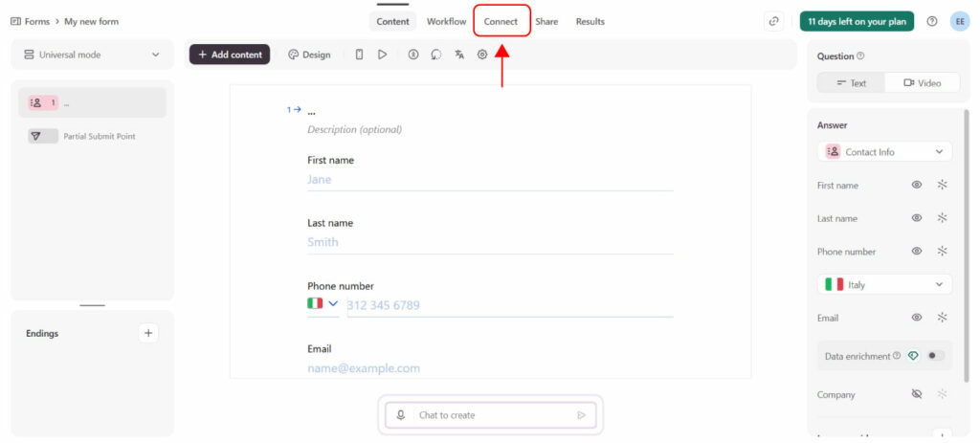The height and width of the screenshot is (443, 980).
Task: Click the Data enrichment premium diamond icon
Action: (x=913, y=356)
